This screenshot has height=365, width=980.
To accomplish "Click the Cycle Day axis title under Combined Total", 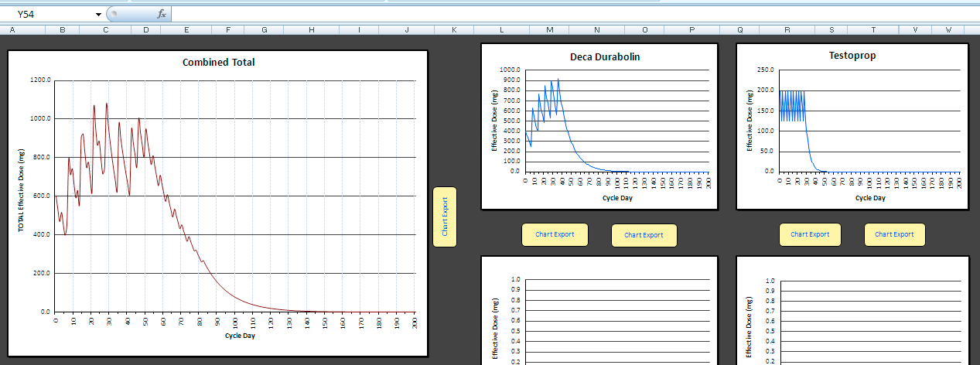I will coord(240,336).
